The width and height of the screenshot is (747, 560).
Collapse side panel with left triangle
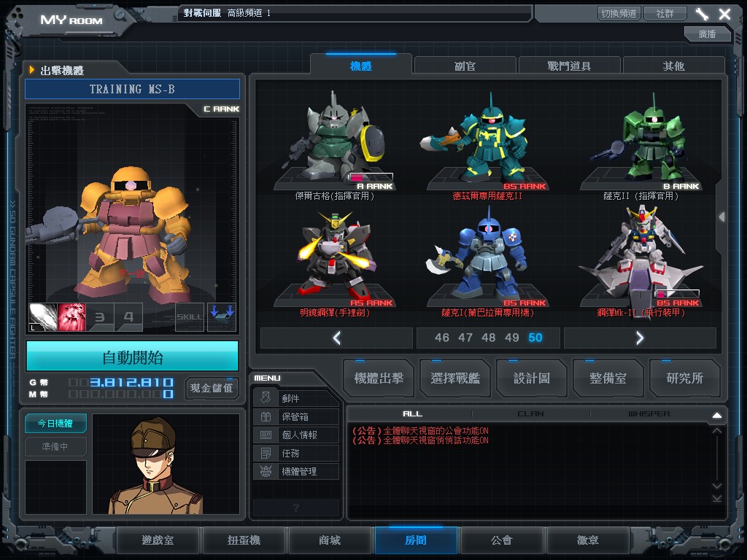click(x=721, y=217)
